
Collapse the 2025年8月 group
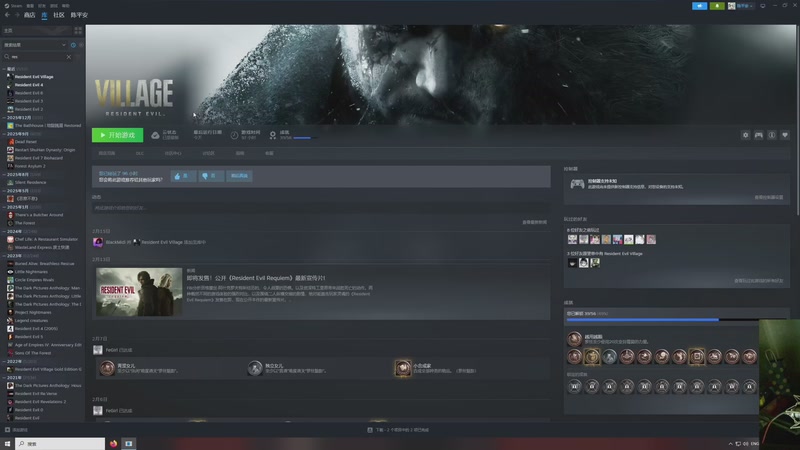point(4,174)
